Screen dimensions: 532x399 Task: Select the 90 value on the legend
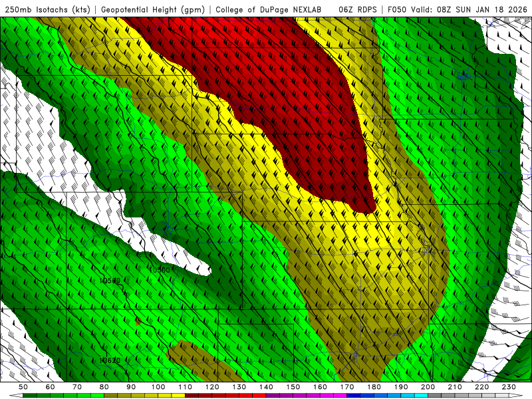coord(131,387)
